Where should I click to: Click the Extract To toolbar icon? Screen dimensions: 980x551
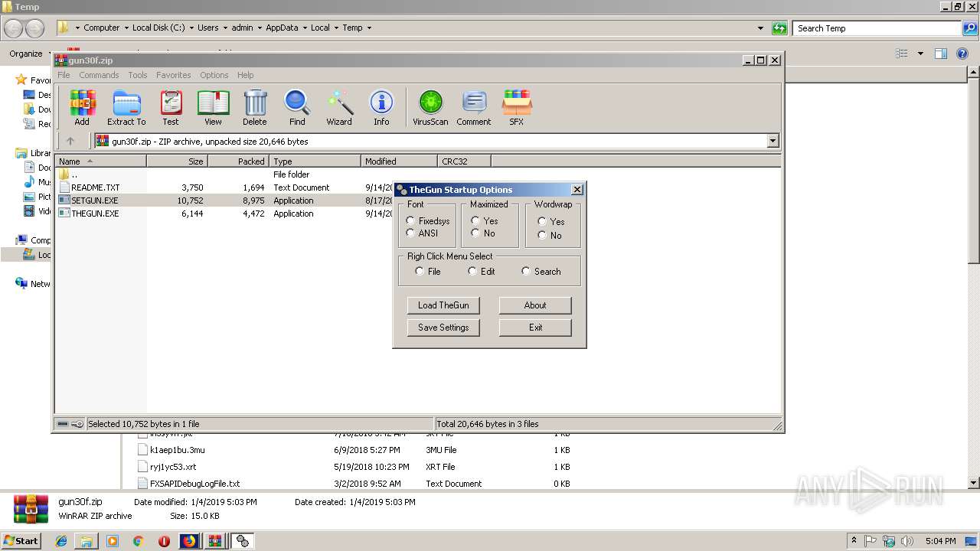pyautogui.click(x=126, y=107)
